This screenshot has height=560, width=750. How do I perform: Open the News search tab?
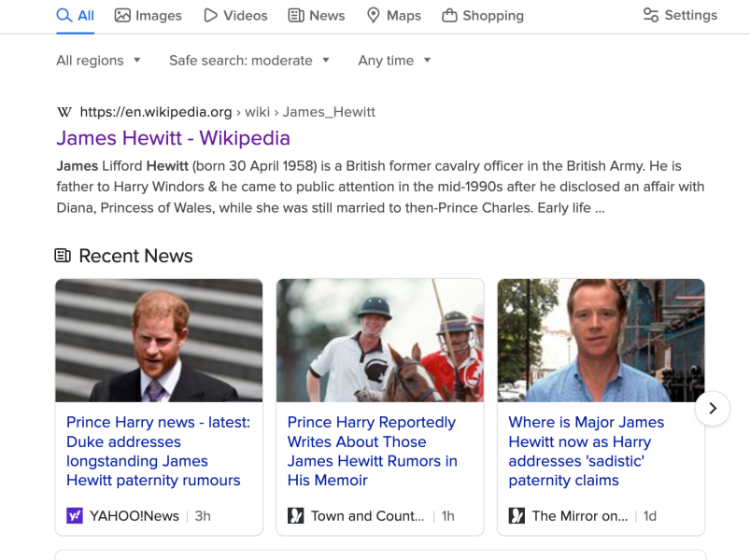(317, 15)
